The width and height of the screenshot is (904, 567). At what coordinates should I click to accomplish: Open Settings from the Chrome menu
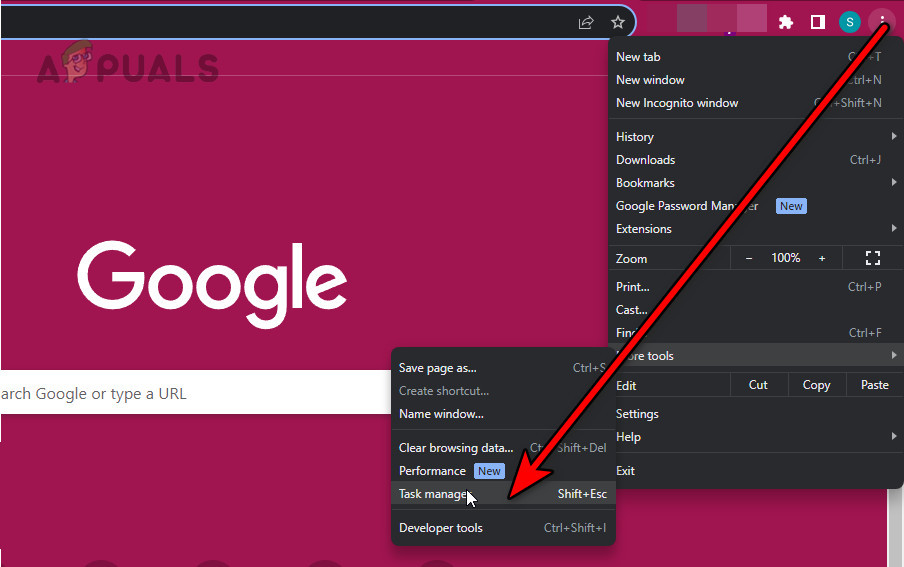[x=756, y=414]
